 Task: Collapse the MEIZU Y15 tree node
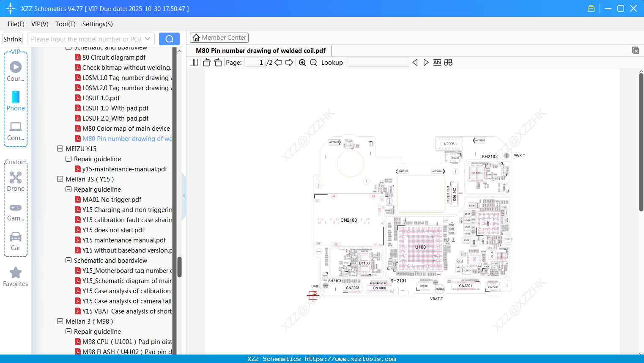click(x=60, y=148)
